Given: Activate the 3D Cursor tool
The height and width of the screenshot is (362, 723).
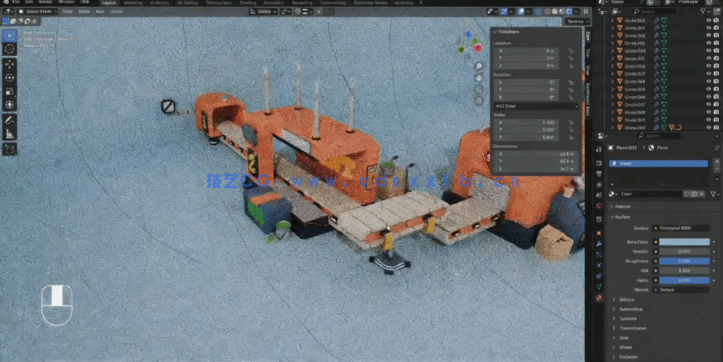Looking at the screenshot, I should tap(10, 49).
